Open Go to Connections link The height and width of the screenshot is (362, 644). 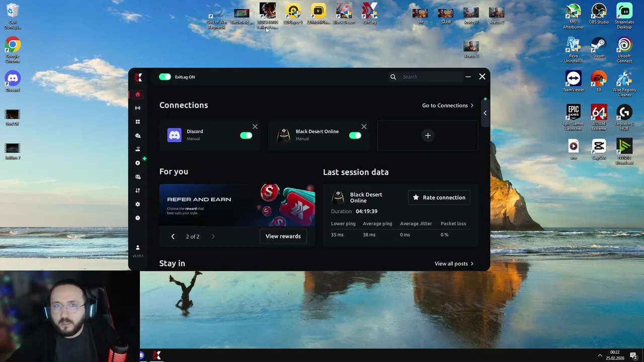[448, 106]
